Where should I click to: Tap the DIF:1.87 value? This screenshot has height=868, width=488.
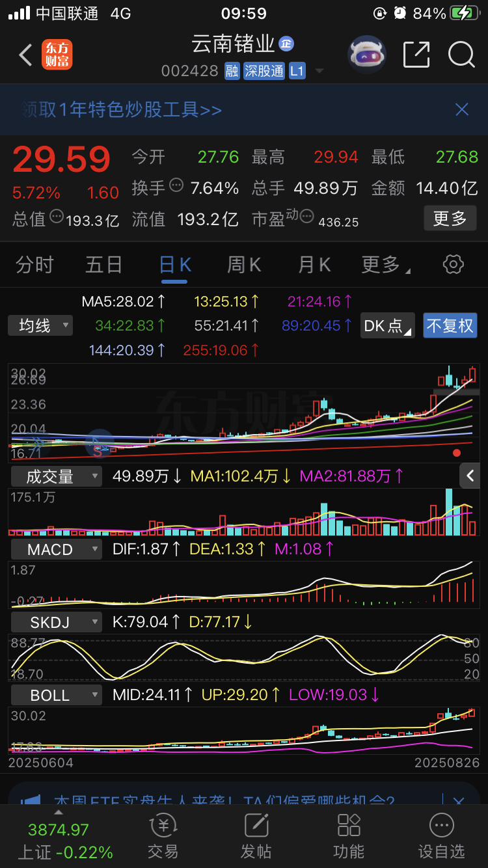pyautogui.click(x=146, y=549)
